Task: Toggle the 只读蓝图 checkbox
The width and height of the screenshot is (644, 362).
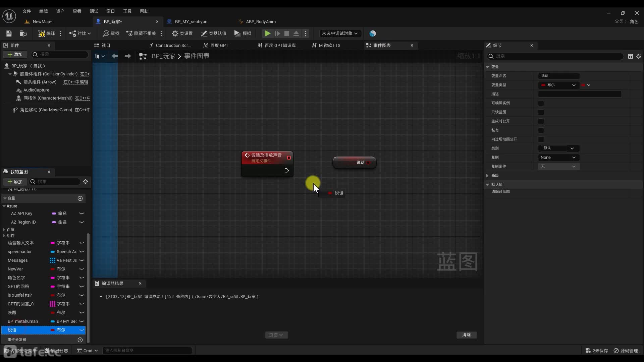Action: click(541, 112)
